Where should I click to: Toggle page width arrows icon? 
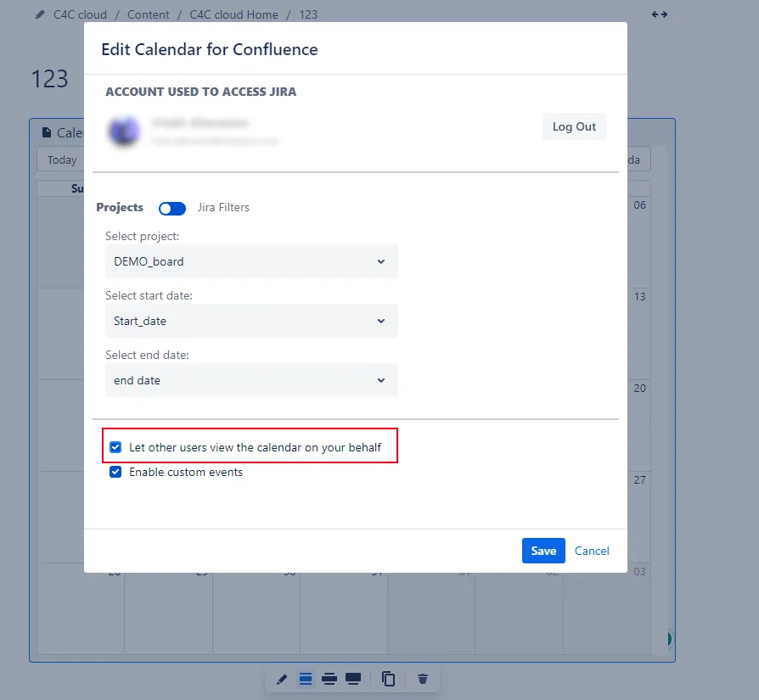pos(660,14)
